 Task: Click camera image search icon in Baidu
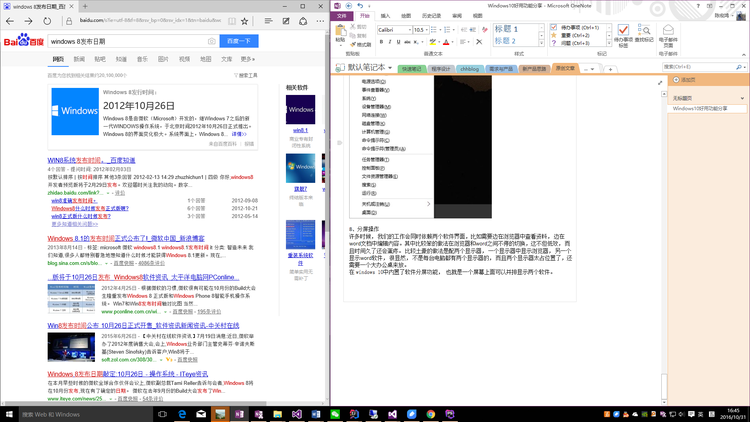tap(211, 41)
